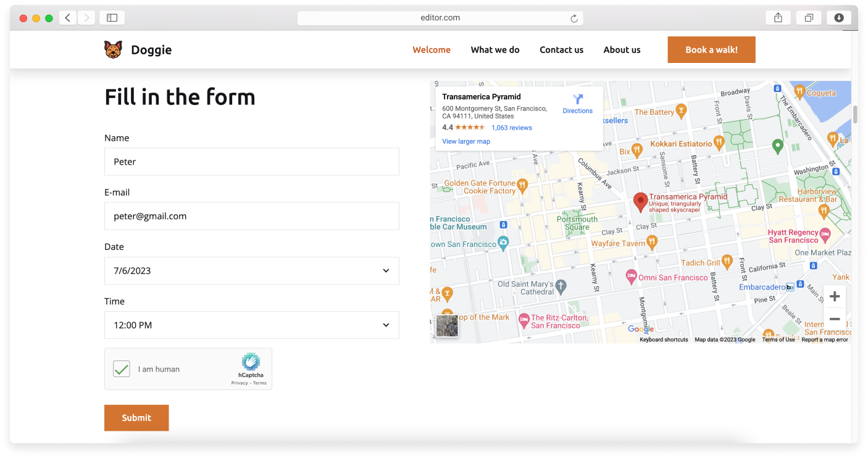The image size is (868, 458).
Task: Open the Time dropdown showing 12:00 PM
Action: click(252, 325)
